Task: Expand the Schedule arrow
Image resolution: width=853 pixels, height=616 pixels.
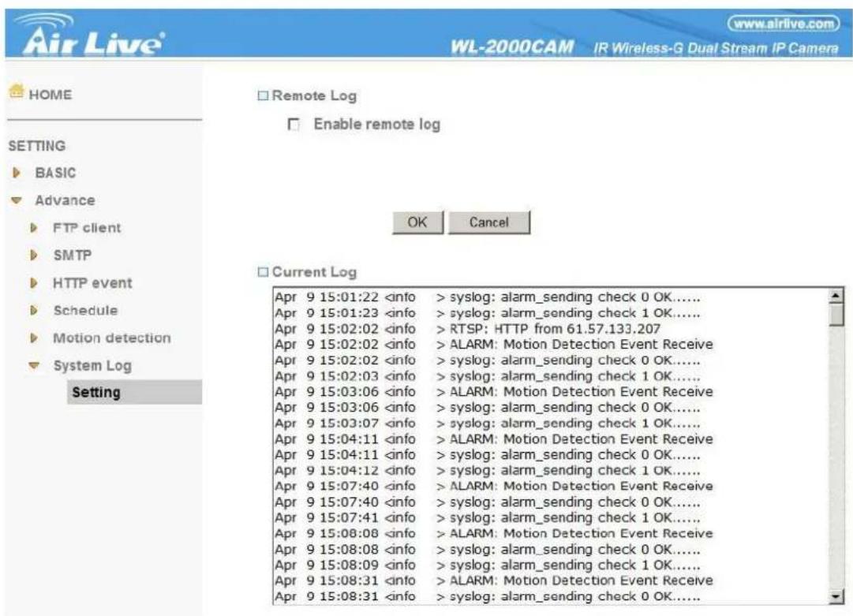Action: 34,311
